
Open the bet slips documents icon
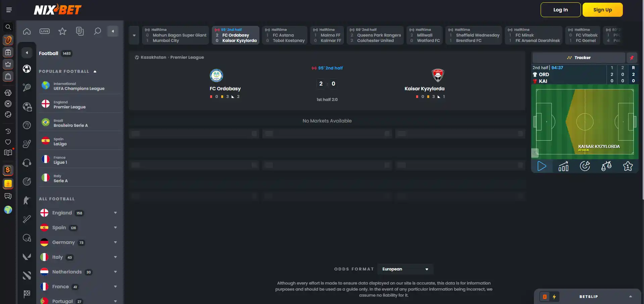coord(80,31)
